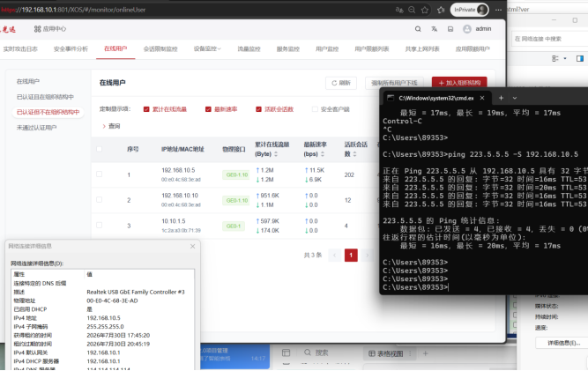This screenshot has width=588, height=371.
Task: Click the language switch icon in web header
Action: [x=435, y=29]
